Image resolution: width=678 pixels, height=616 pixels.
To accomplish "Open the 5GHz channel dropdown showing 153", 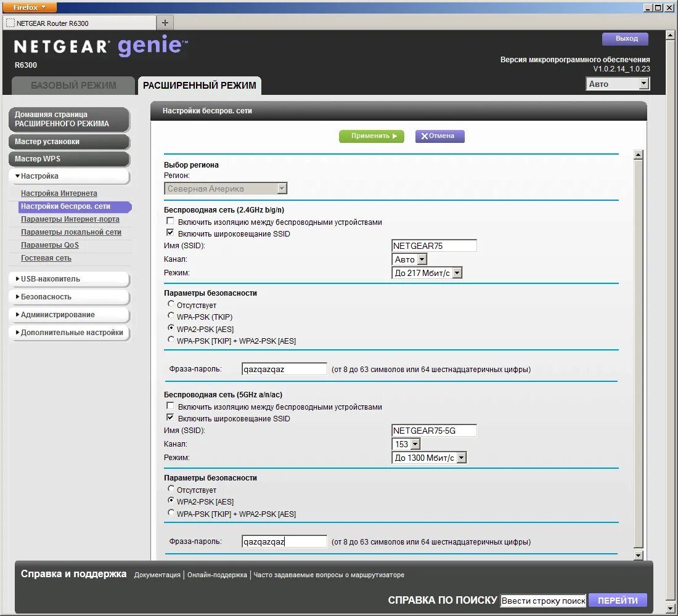I will (x=406, y=444).
